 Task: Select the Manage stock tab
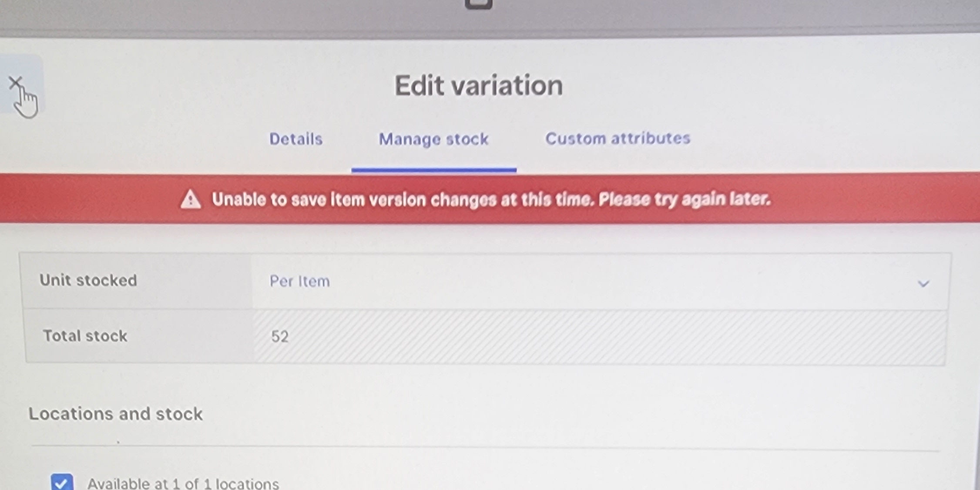[x=433, y=139]
